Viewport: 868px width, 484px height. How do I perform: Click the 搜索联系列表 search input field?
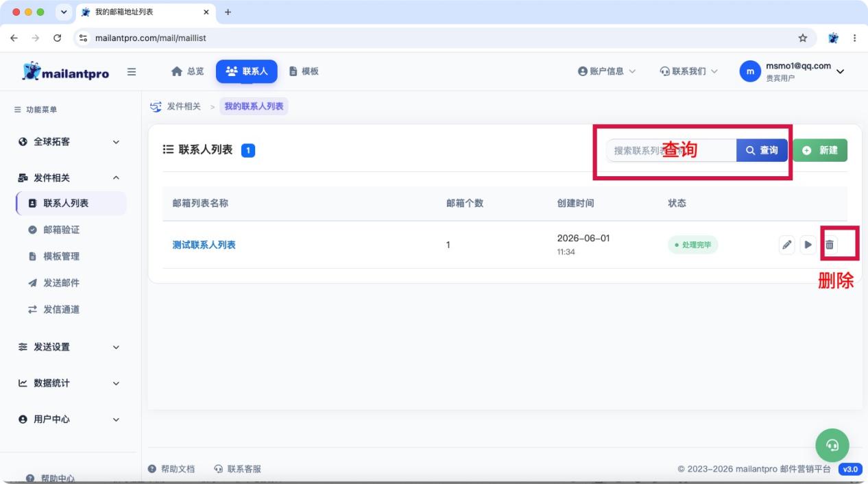(671, 150)
